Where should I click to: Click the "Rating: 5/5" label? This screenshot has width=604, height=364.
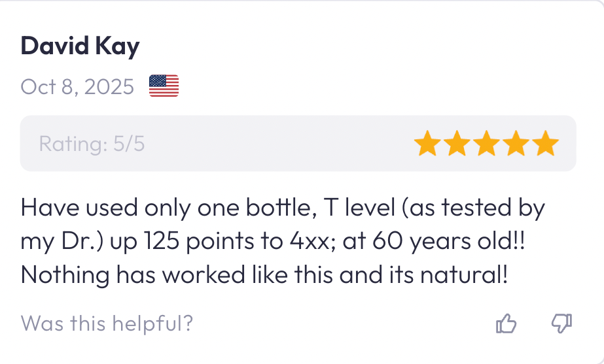[92, 144]
